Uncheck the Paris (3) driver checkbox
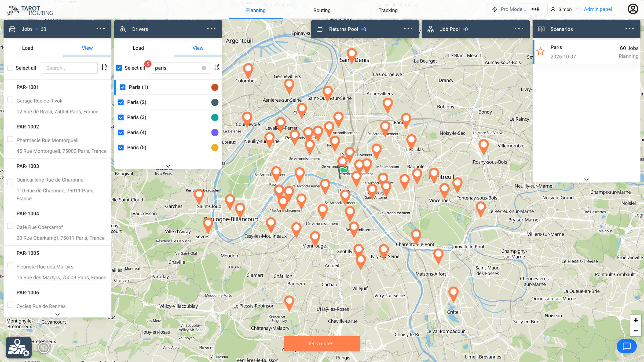Viewport: 644px width, 362px height. [x=121, y=117]
